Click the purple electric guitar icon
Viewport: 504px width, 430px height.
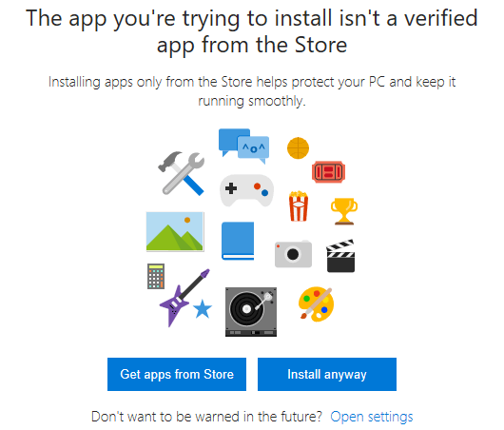point(184,298)
